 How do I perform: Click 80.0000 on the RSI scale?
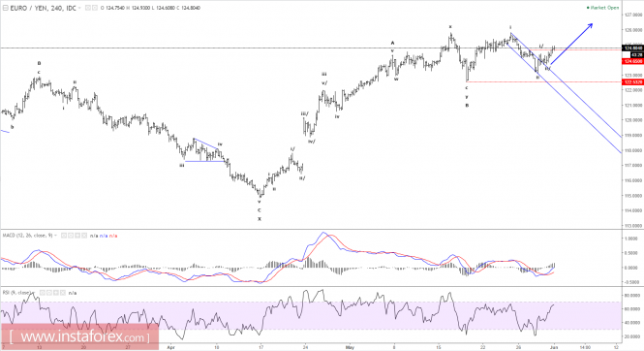pyautogui.click(x=633, y=295)
